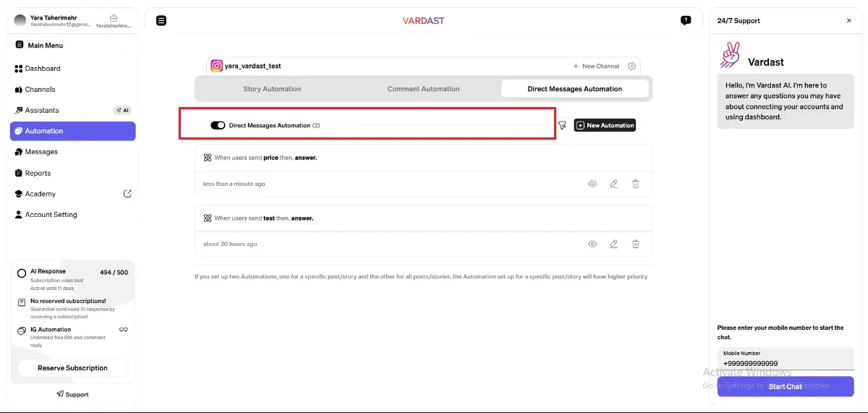This screenshot has width=868, height=413.
Task: Select Automation in the sidebar menu
Action: (x=72, y=131)
